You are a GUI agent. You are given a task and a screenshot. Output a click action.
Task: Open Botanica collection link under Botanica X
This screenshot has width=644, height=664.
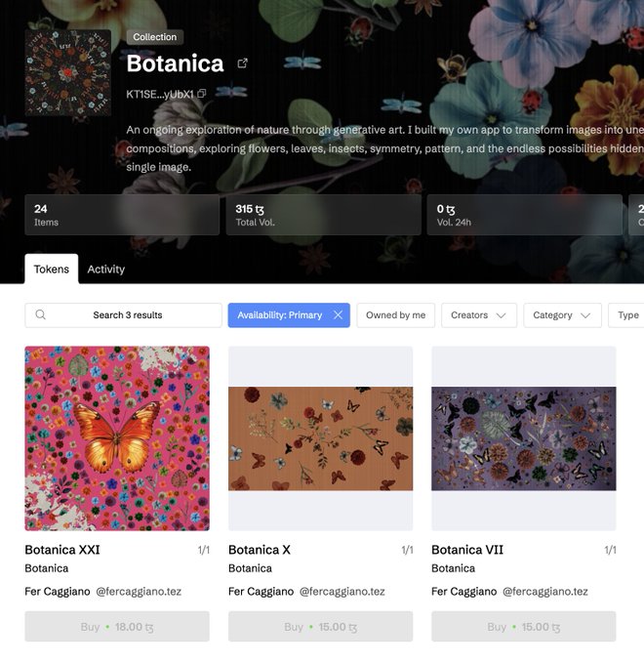(x=250, y=568)
